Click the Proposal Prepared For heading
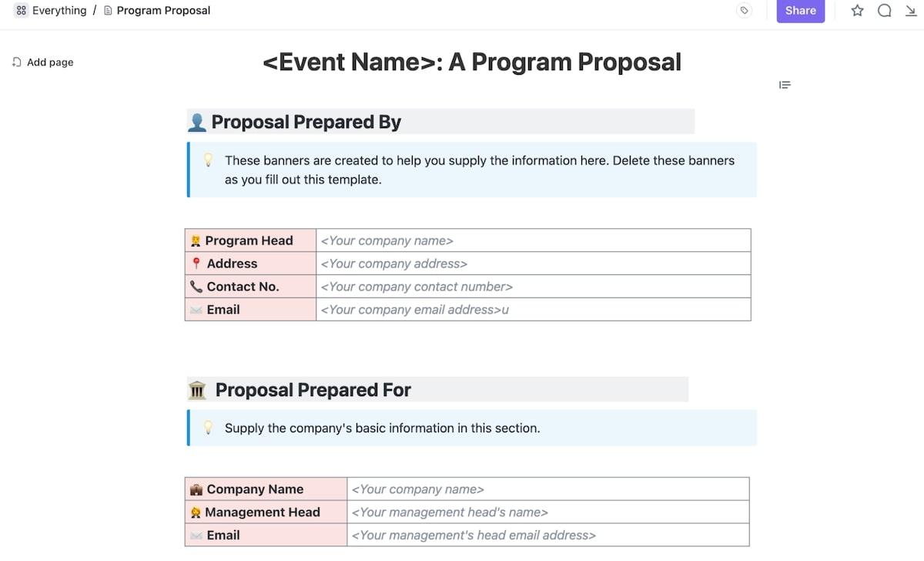 point(313,390)
